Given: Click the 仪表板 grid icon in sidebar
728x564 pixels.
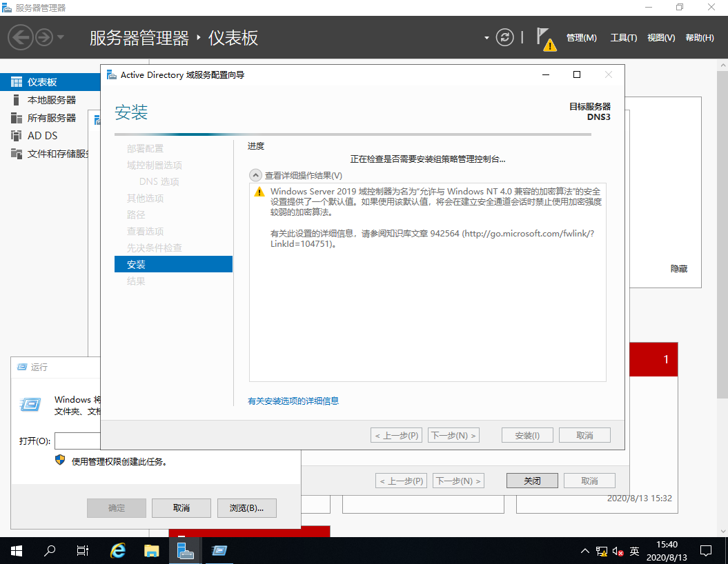Looking at the screenshot, I should click(x=17, y=82).
